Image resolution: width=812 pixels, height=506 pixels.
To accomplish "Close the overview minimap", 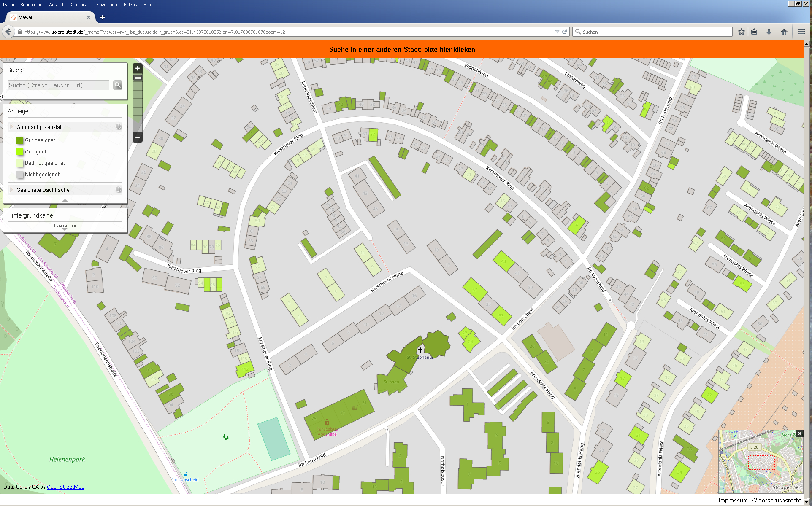I will coord(799,433).
